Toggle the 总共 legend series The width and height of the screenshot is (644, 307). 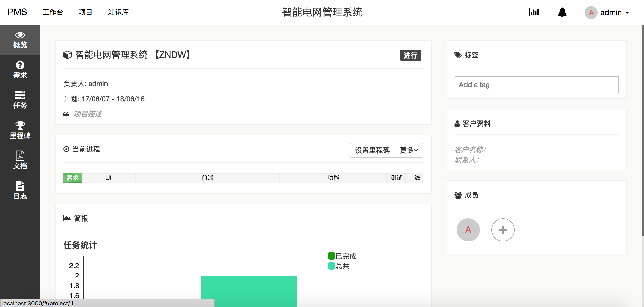click(339, 266)
